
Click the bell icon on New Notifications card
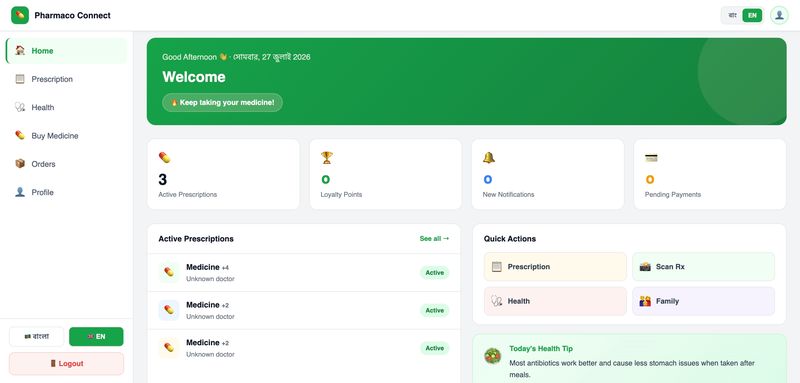(489, 158)
